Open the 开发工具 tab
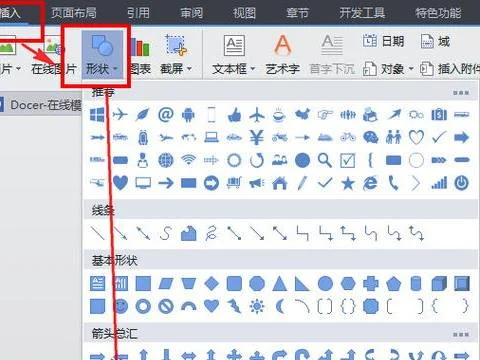This screenshot has width=480, height=360. point(362,13)
